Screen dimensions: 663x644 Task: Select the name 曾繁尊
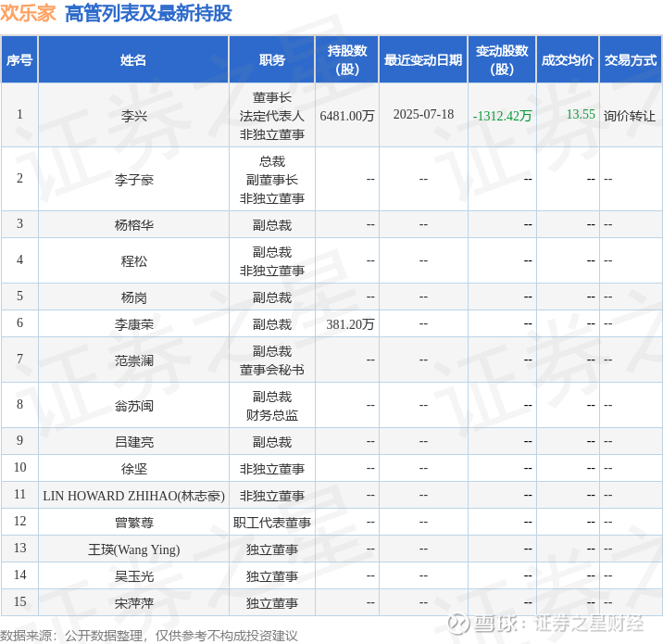point(133,523)
